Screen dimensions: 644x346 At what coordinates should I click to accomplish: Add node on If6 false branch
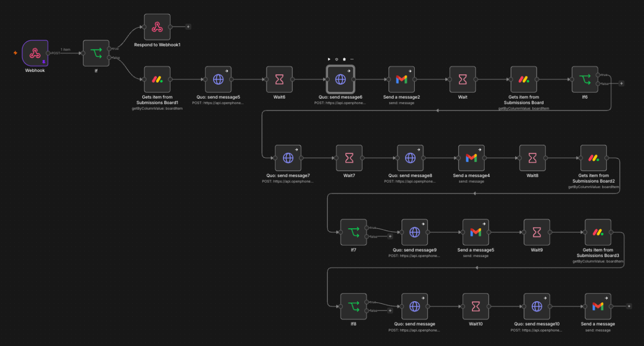621,84
